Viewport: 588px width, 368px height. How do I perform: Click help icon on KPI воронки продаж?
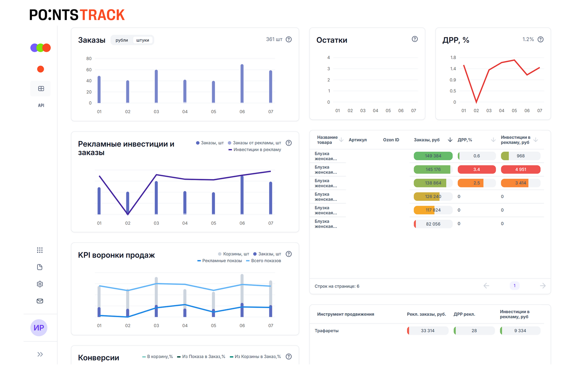[x=289, y=254]
